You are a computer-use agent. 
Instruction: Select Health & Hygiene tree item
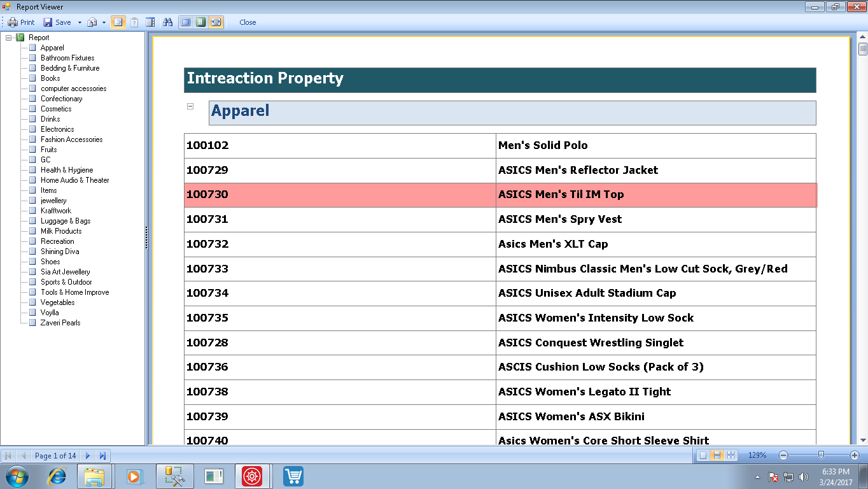point(67,170)
